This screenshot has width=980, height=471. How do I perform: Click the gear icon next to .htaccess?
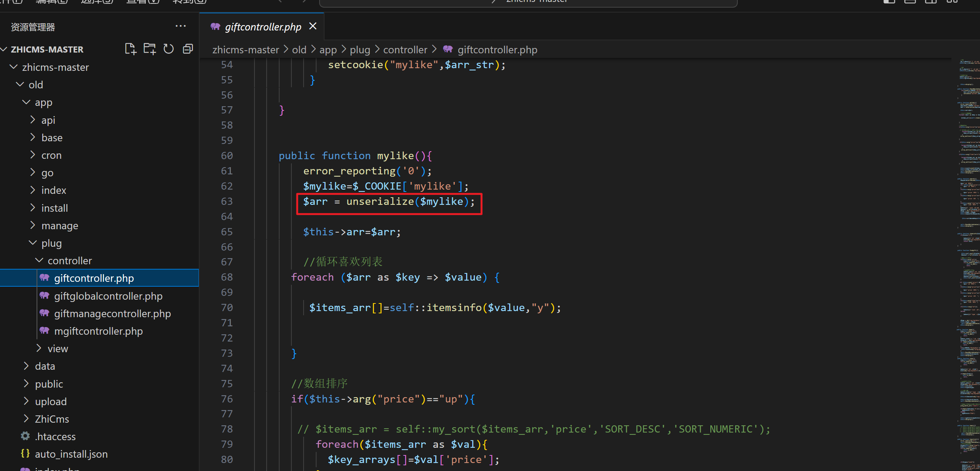pos(25,436)
